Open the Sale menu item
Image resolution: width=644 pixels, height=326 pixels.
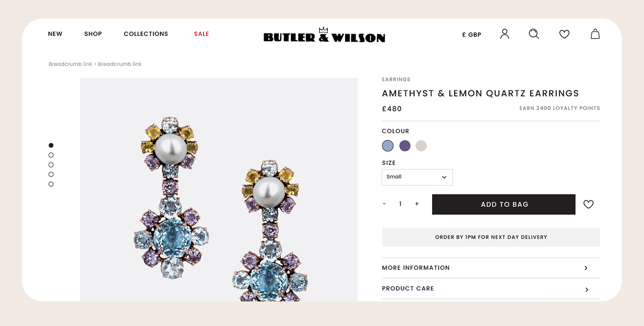click(x=202, y=34)
